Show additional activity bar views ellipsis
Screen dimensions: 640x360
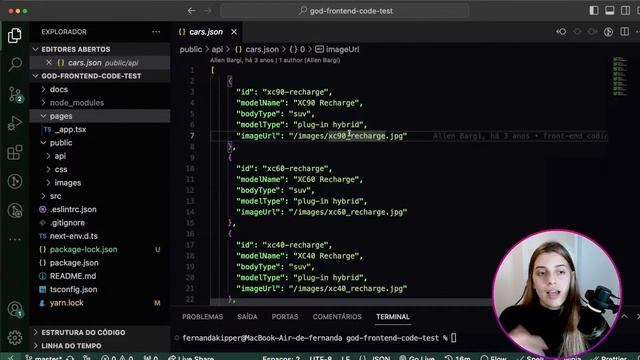click(x=15, y=239)
